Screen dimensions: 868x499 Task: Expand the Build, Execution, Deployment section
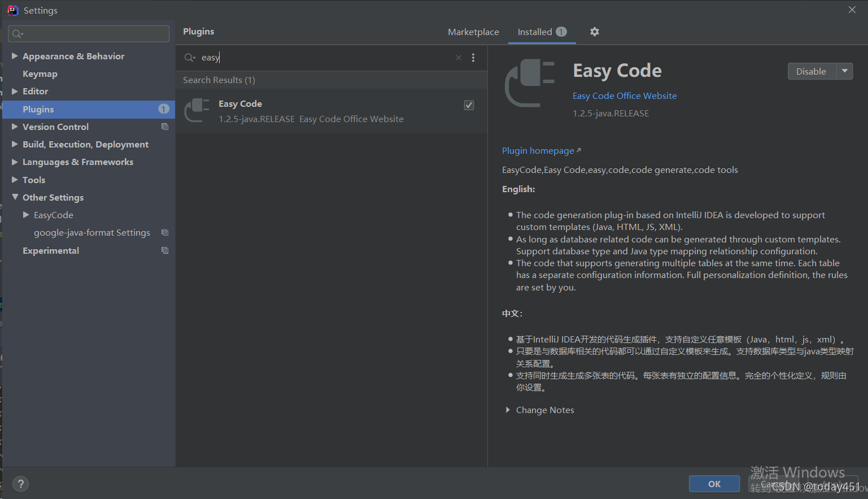click(x=15, y=144)
